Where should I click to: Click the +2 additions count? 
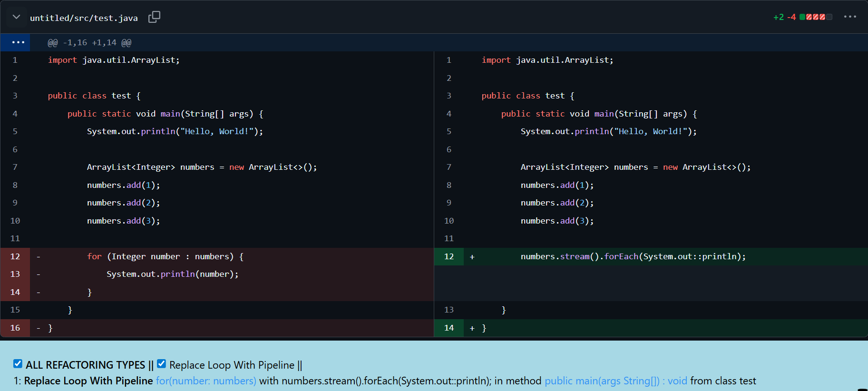[x=778, y=17]
